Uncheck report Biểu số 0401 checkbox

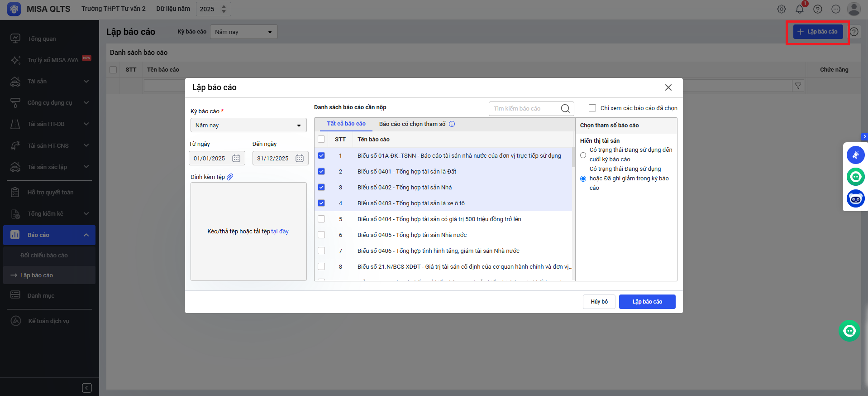(x=321, y=171)
